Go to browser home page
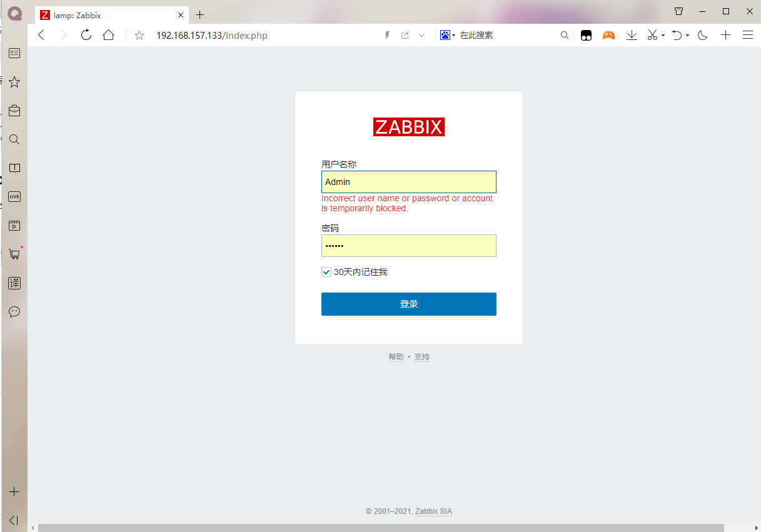 109,35
